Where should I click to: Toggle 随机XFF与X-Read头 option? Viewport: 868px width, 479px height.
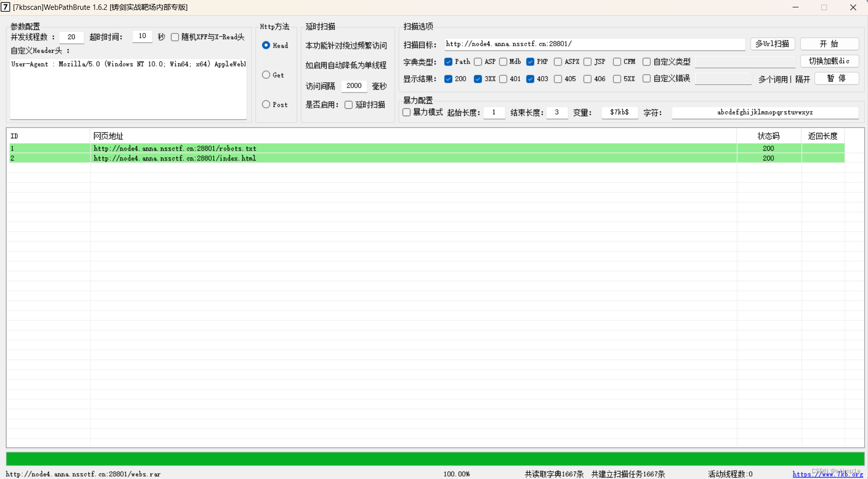[x=175, y=37]
